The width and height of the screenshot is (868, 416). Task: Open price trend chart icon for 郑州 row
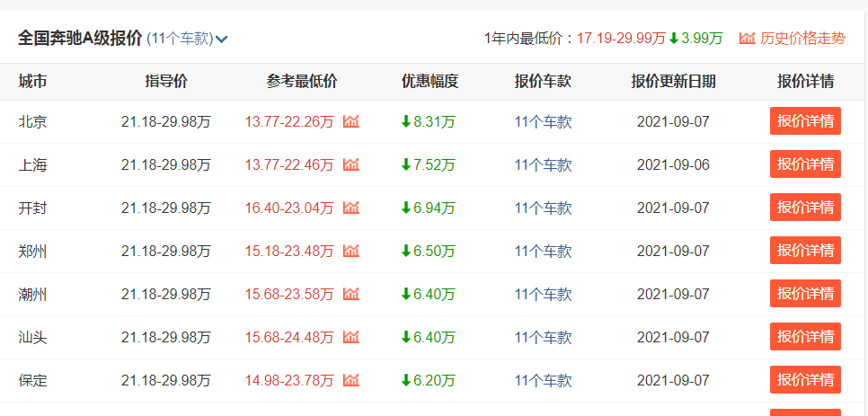pyautogui.click(x=351, y=251)
